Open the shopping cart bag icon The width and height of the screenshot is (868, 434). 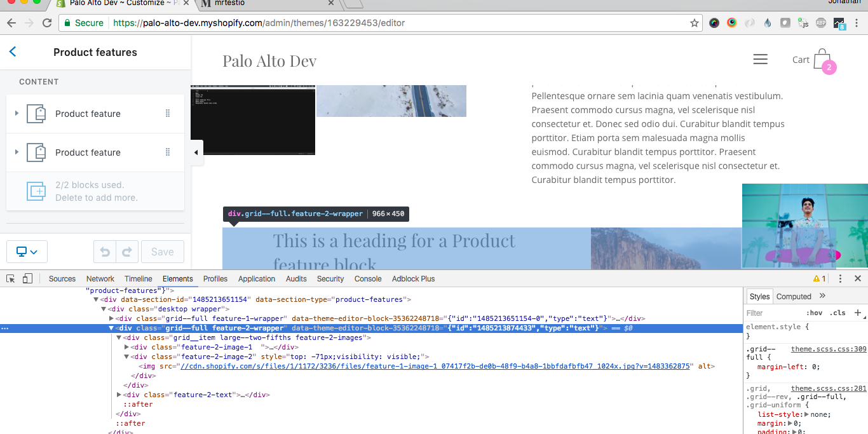pyautogui.click(x=822, y=59)
